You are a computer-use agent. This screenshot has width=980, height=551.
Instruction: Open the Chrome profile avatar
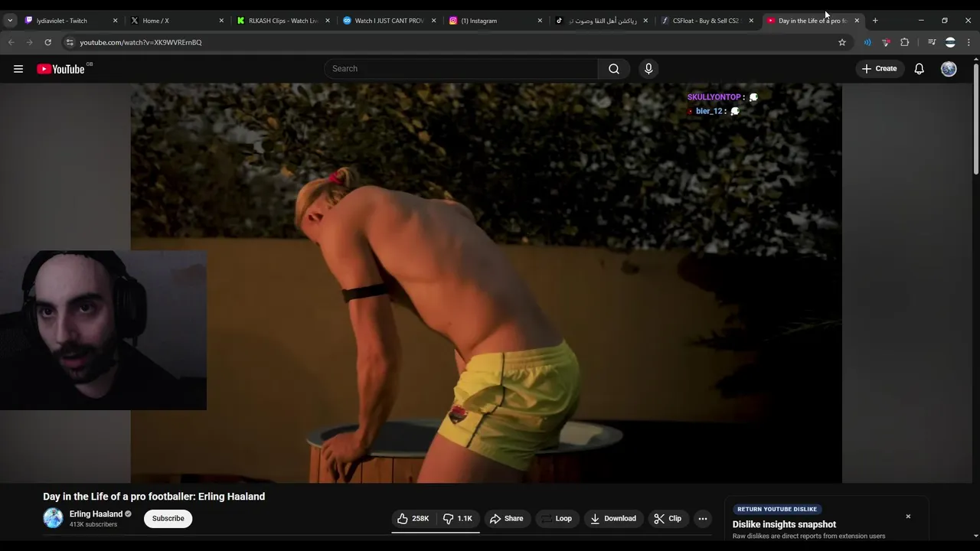(950, 42)
